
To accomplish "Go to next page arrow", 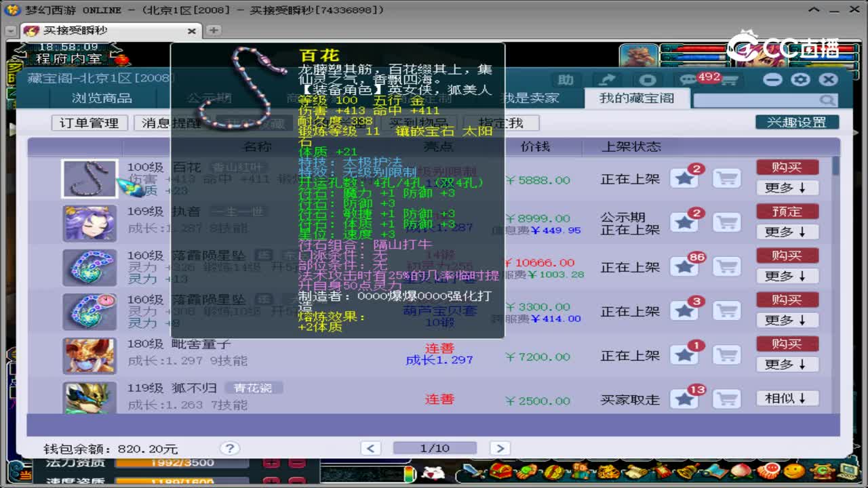I will coord(500,448).
